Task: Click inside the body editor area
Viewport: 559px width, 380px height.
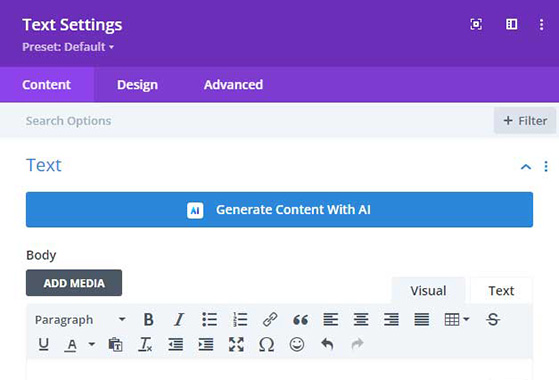Action: click(280, 370)
